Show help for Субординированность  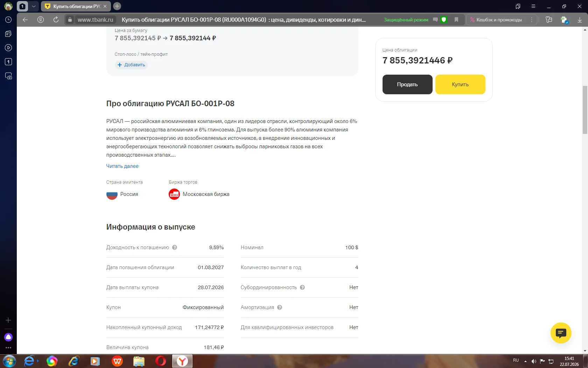[302, 287]
